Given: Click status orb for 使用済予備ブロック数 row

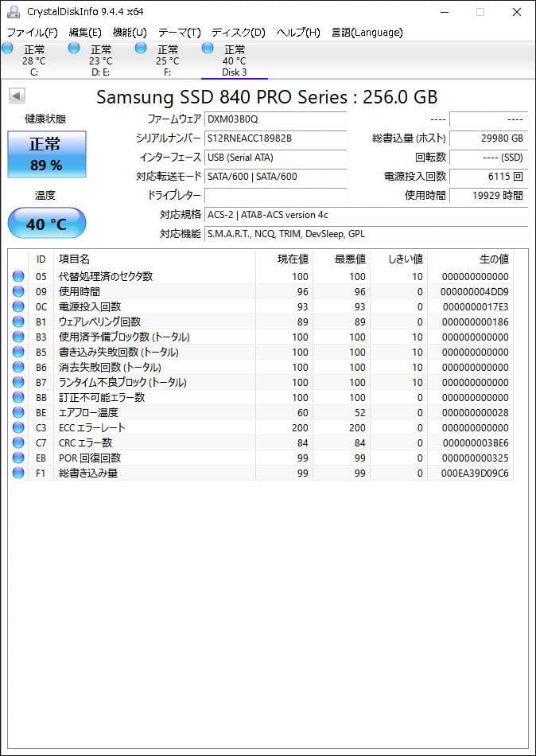Looking at the screenshot, I should (x=18, y=337).
